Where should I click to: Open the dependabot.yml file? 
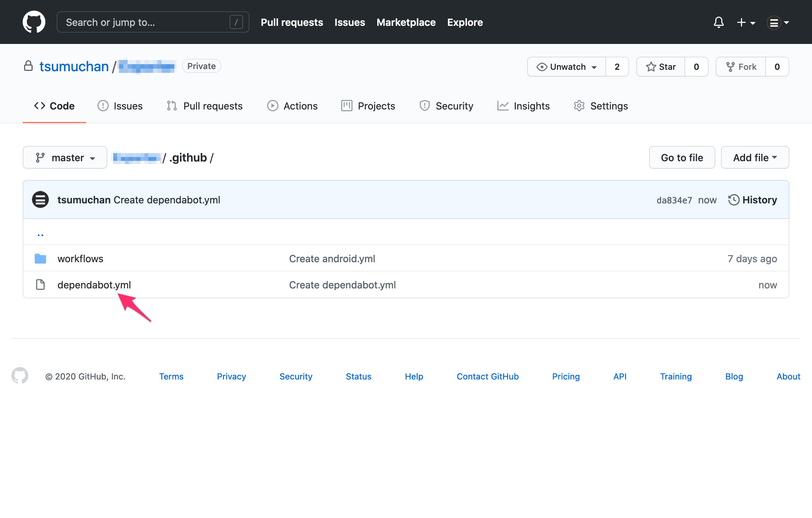click(94, 285)
